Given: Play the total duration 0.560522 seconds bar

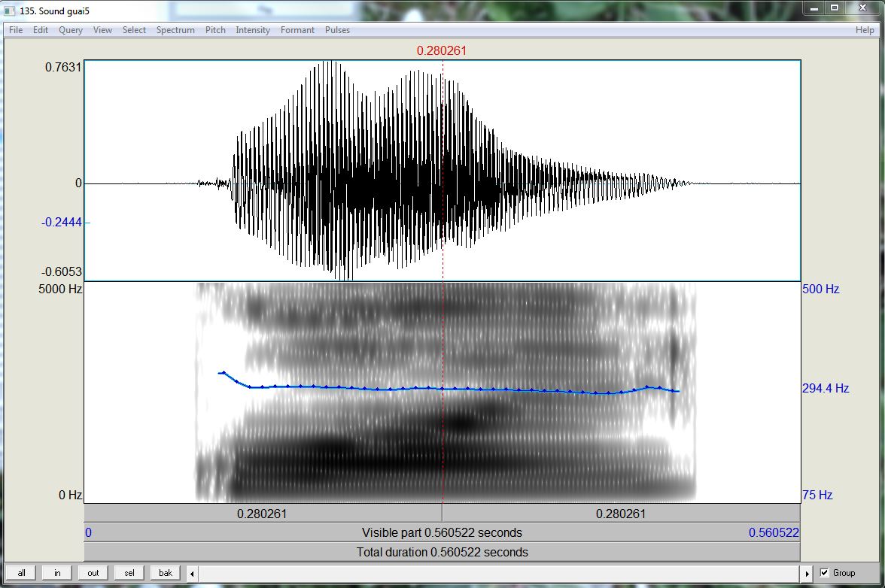Looking at the screenshot, I should pyautogui.click(x=442, y=552).
